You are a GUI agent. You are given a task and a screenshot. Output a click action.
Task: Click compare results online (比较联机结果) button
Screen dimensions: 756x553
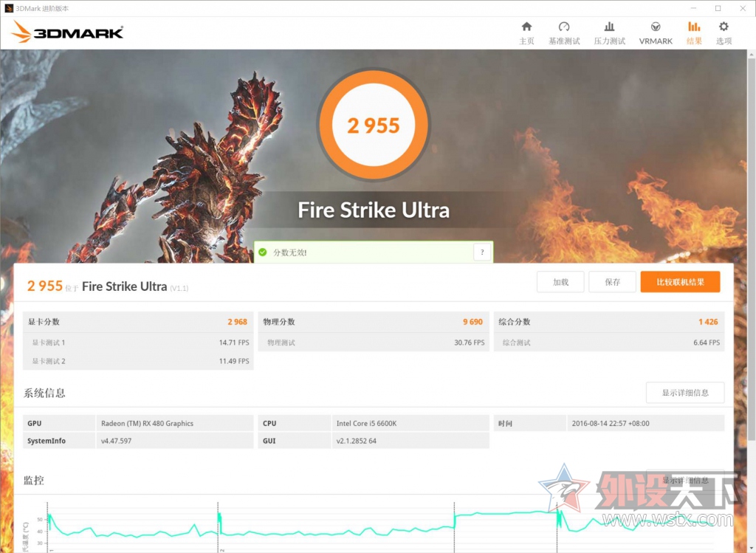(680, 282)
